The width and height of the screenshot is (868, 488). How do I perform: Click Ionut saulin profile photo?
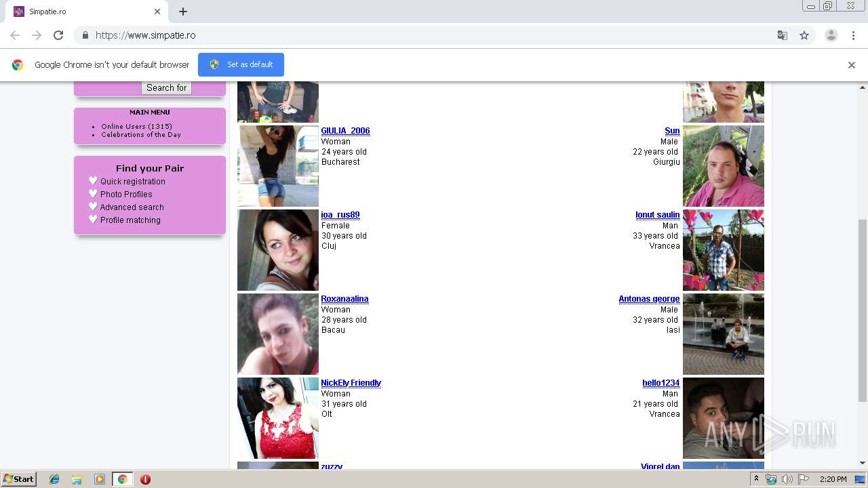click(724, 250)
